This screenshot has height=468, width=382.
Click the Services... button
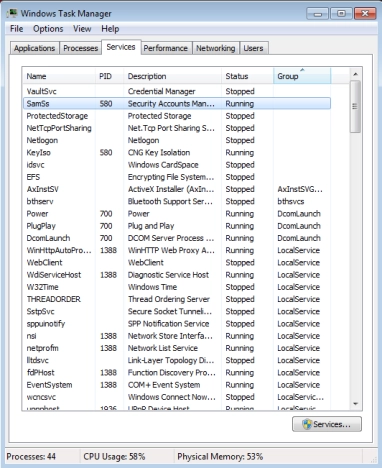327,424
